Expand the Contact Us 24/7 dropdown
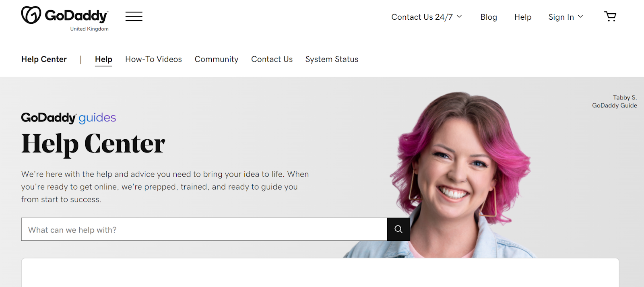The image size is (644, 287). (426, 17)
